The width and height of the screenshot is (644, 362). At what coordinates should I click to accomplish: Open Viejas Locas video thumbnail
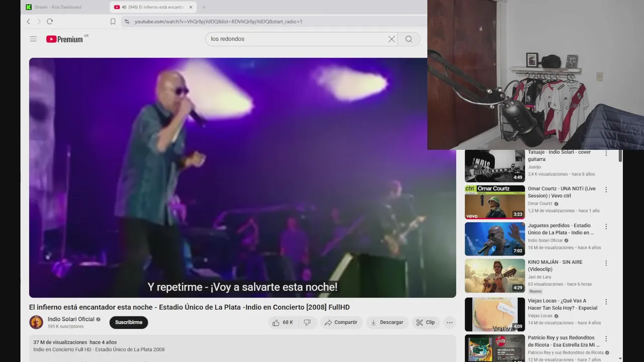(495, 314)
